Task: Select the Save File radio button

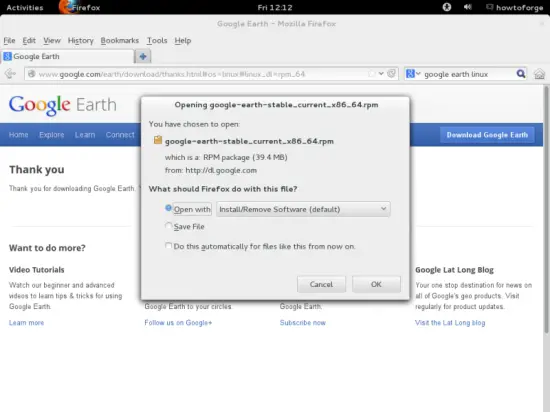Action: tap(168, 225)
